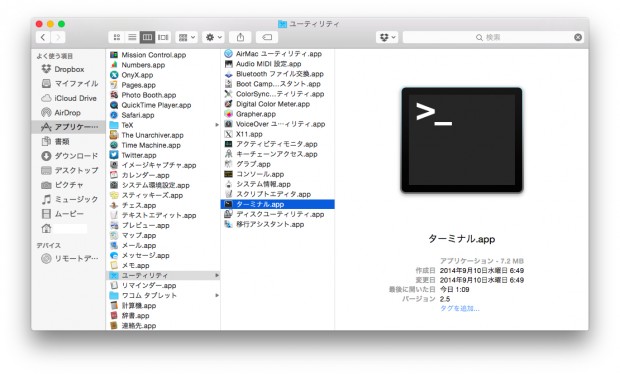Select アクティビティモニタ.app icon
Viewport: 620px width, 375px height.
[228, 144]
